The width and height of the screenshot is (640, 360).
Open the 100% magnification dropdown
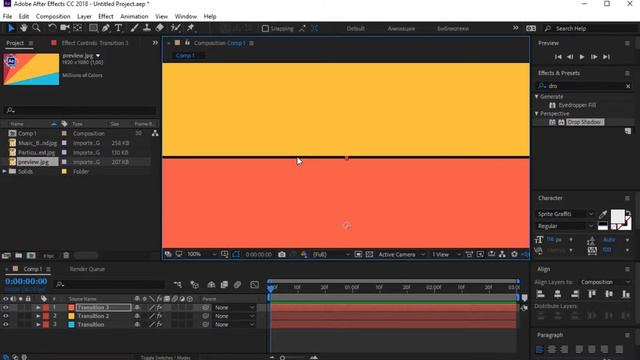[x=201, y=254]
